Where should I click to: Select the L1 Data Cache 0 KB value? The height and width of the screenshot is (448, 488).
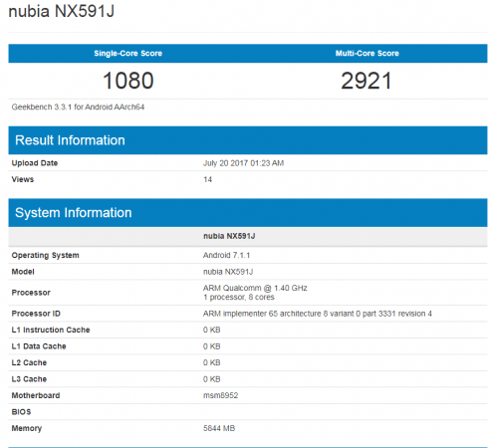(x=212, y=346)
